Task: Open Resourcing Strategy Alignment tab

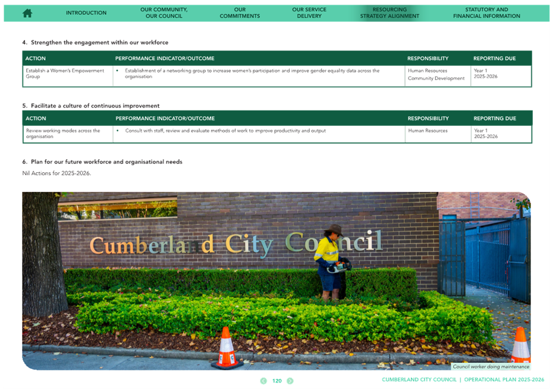Action: (x=389, y=12)
